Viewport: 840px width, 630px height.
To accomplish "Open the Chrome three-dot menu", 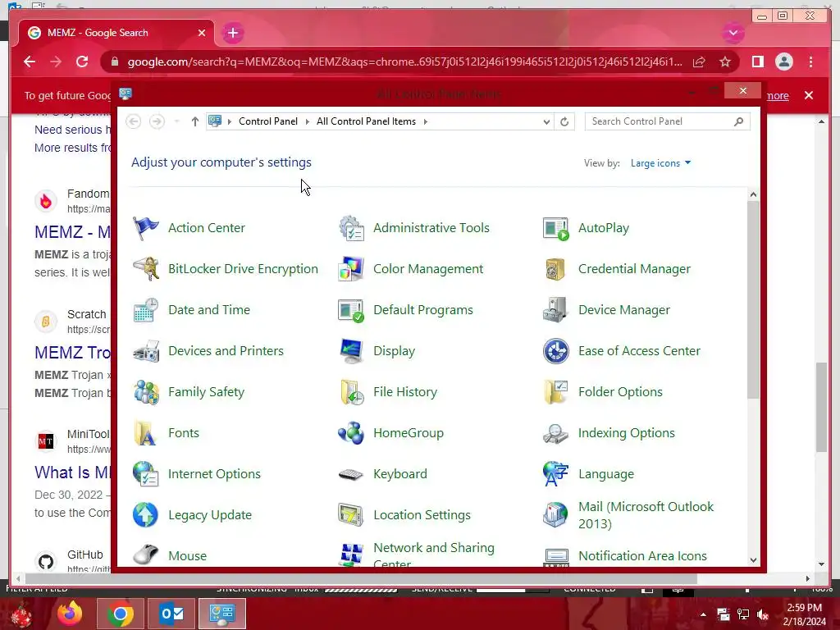I will click(810, 62).
